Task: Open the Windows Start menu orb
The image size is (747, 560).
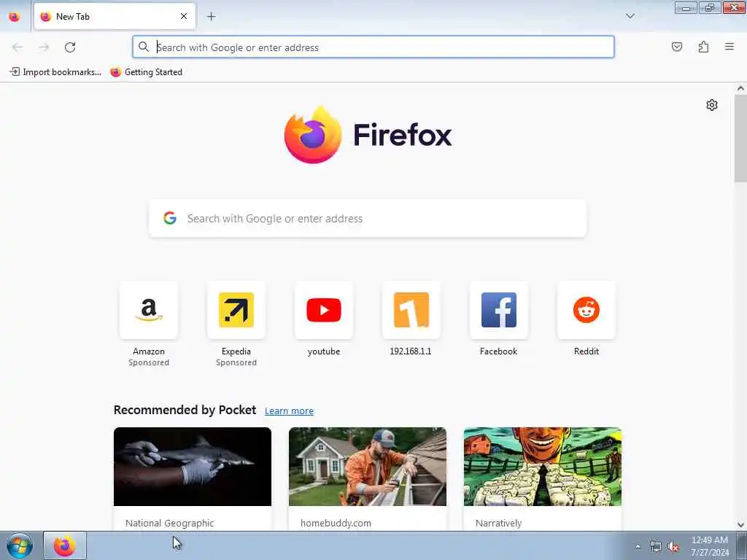Action: (x=20, y=545)
